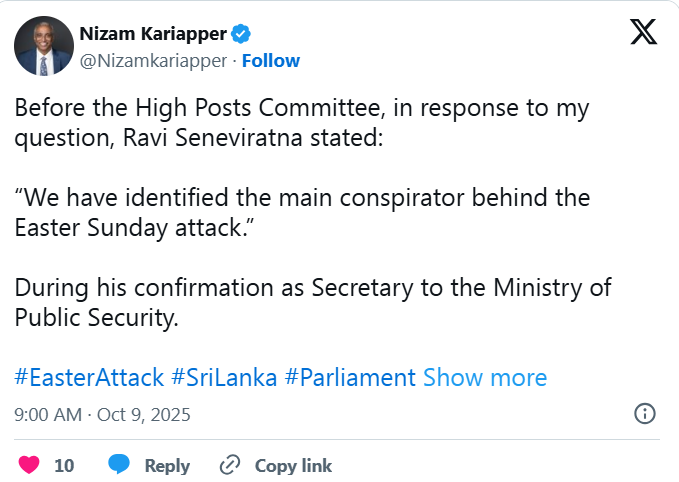Click the blue verified badge
Screen dimensions: 679x482
pyautogui.click(x=241, y=35)
